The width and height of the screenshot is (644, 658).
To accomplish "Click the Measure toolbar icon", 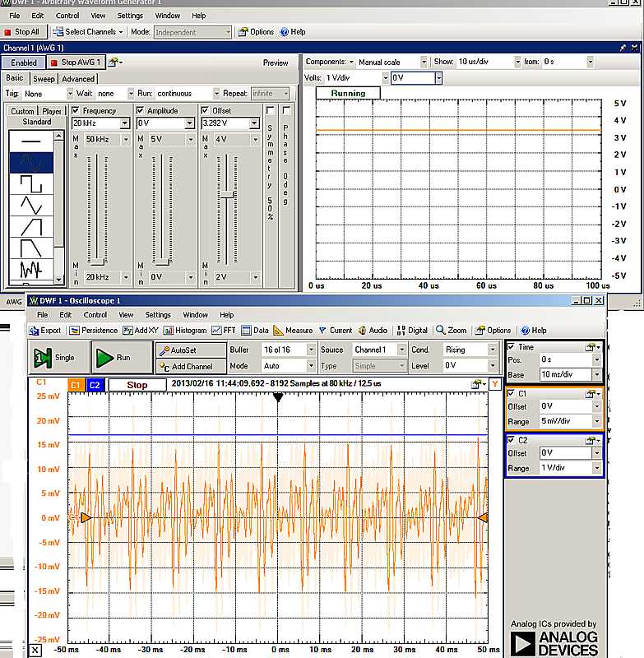I will (293, 331).
